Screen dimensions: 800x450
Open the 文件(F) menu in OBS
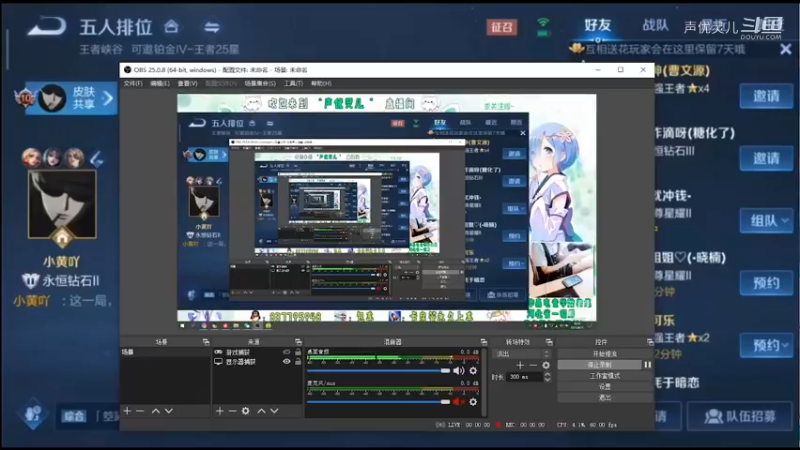(x=133, y=83)
